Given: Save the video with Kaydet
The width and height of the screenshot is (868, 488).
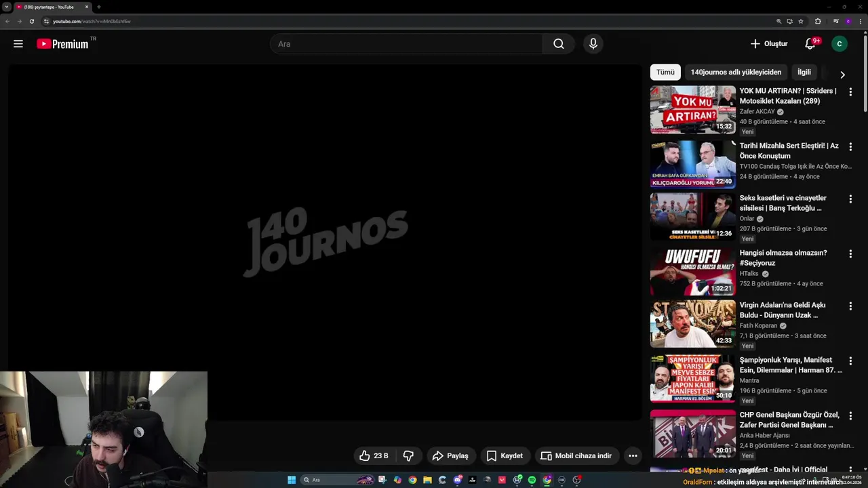Looking at the screenshot, I should [x=505, y=455].
